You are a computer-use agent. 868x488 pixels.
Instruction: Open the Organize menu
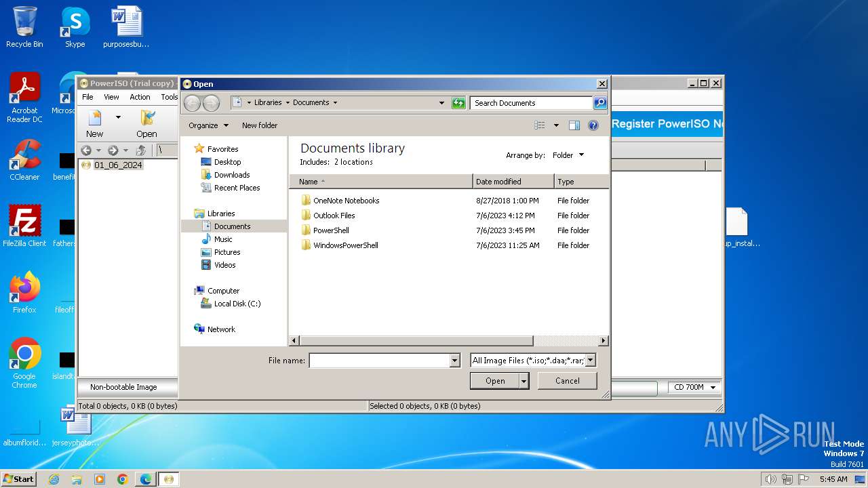208,125
